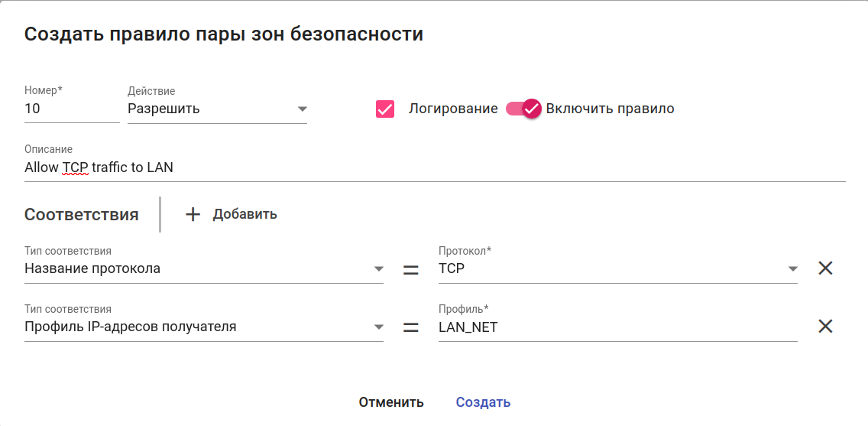Image resolution: width=868 pixels, height=426 pixels.
Task: Click the Добавить text label
Action: [245, 215]
